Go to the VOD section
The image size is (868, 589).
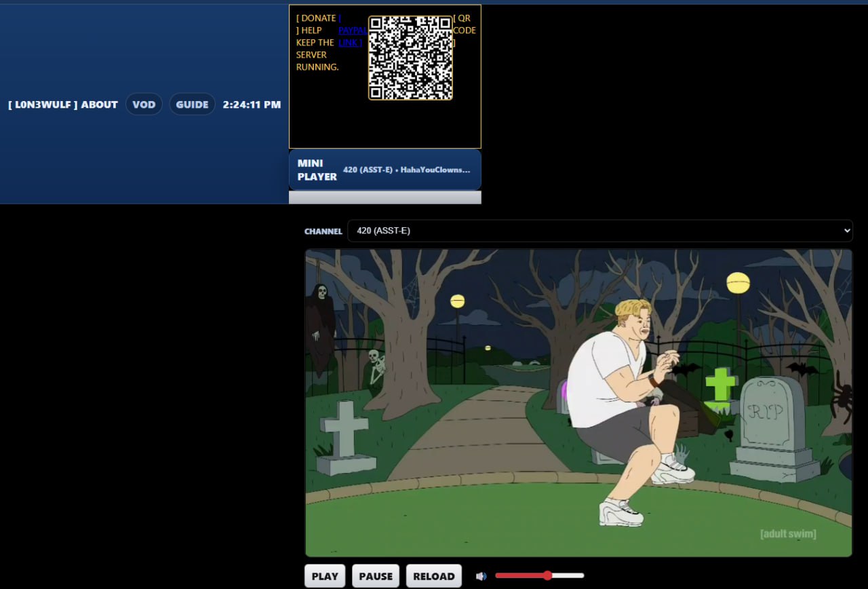coord(144,104)
